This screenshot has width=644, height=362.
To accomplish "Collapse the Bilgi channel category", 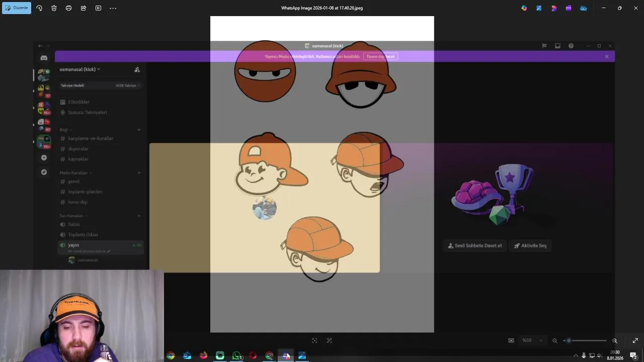I will point(65,130).
